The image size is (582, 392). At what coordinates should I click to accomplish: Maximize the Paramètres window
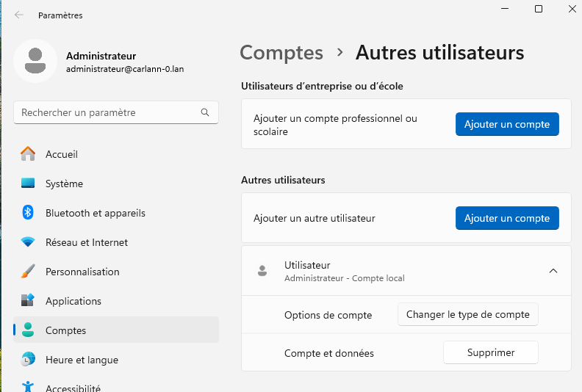(539, 9)
